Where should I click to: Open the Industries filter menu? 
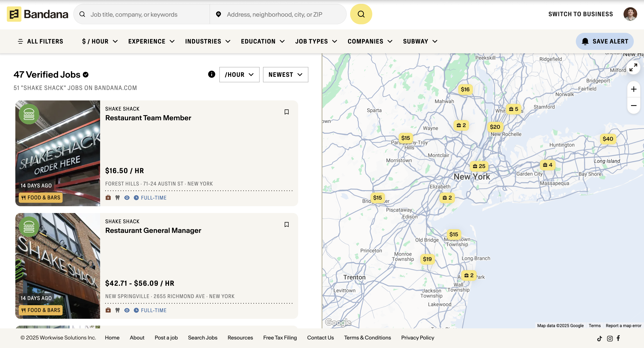point(207,41)
